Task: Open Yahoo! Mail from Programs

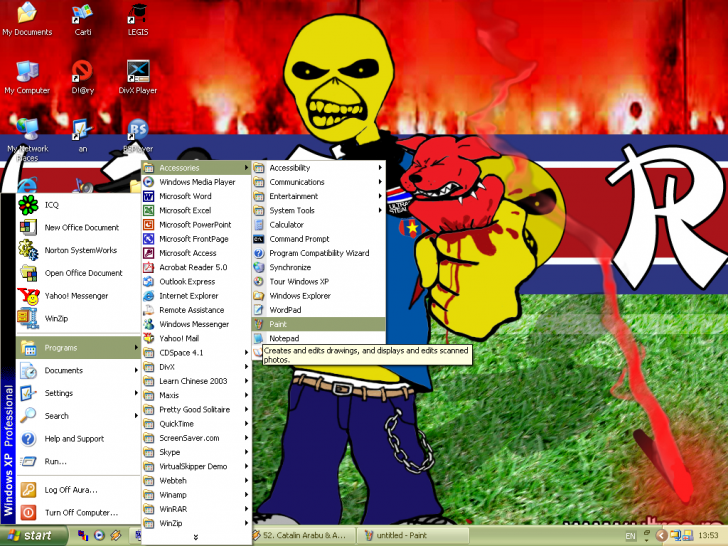Action: [196, 338]
